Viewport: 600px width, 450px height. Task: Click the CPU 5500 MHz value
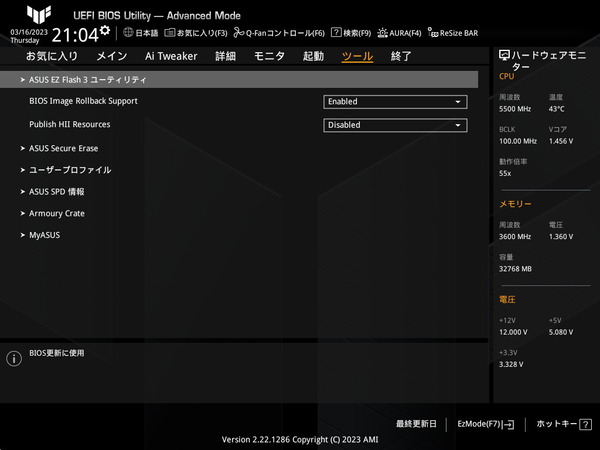pyautogui.click(x=515, y=109)
